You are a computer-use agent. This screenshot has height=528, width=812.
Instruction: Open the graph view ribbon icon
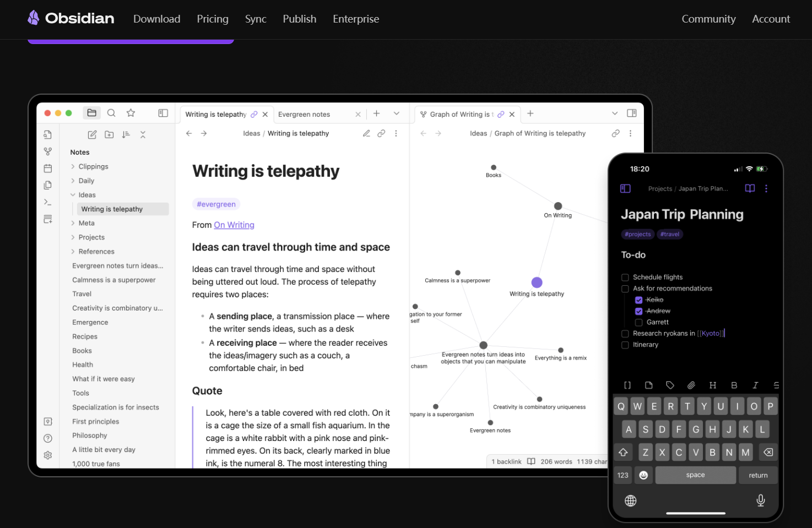48,151
